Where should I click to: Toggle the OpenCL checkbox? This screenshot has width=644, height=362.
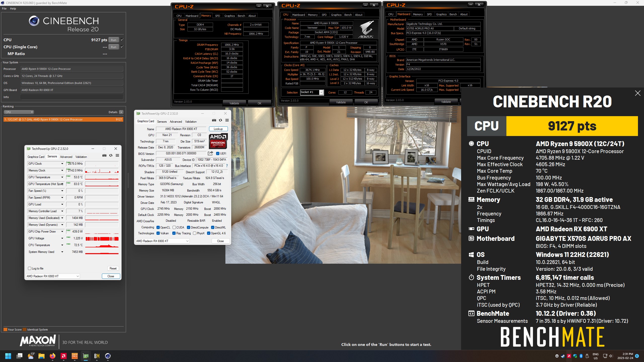coord(158,228)
